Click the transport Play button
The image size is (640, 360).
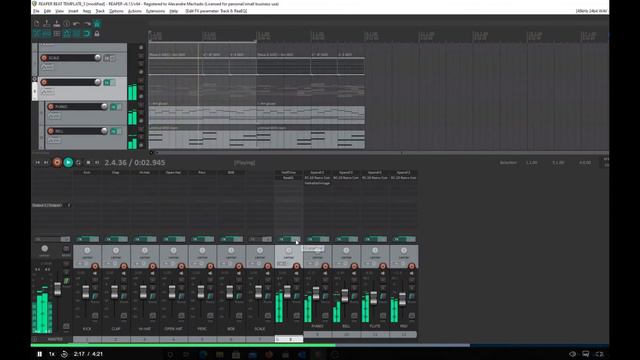click(68, 162)
